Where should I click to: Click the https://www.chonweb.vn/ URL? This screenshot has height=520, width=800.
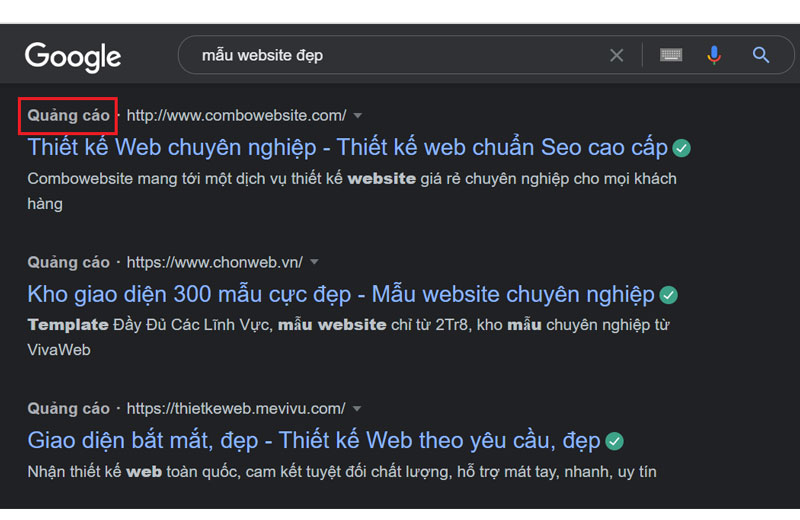(214, 262)
